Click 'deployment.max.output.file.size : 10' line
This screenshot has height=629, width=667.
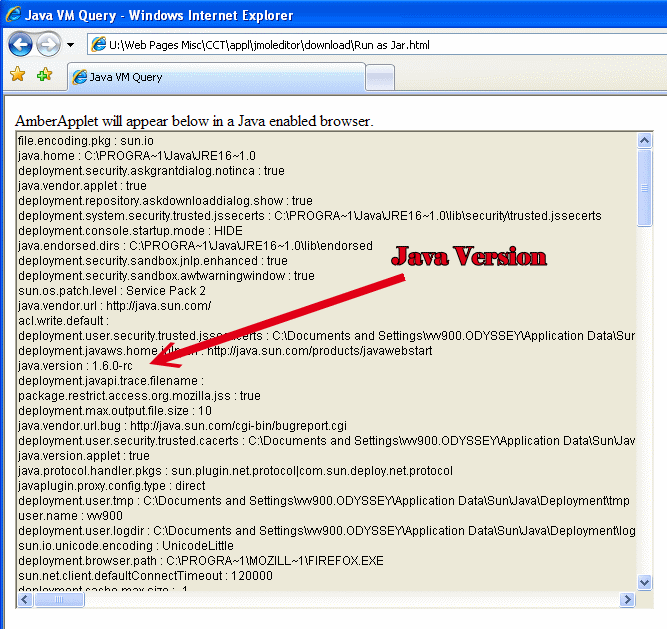click(x=115, y=411)
